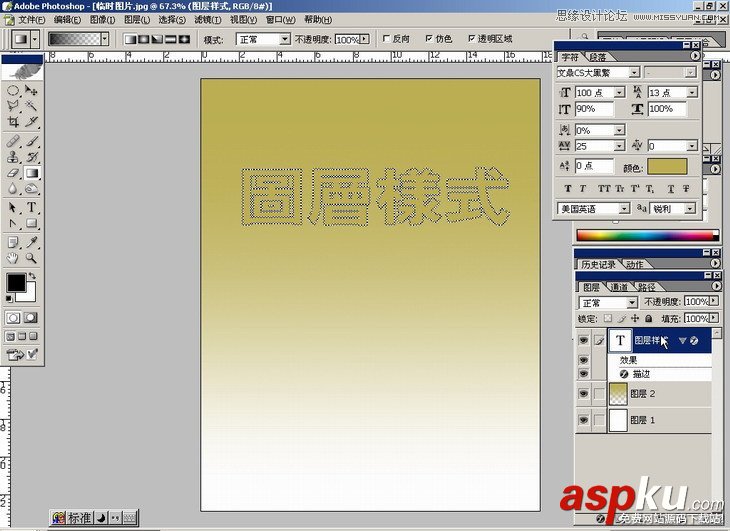Open the 文件(F) menu
This screenshot has height=531, width=730.
click(31, 20)
